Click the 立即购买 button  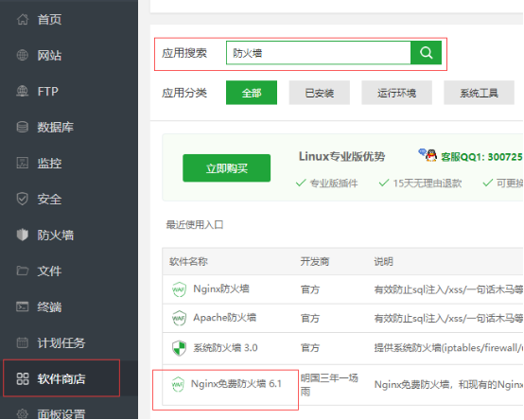(227, 168)
